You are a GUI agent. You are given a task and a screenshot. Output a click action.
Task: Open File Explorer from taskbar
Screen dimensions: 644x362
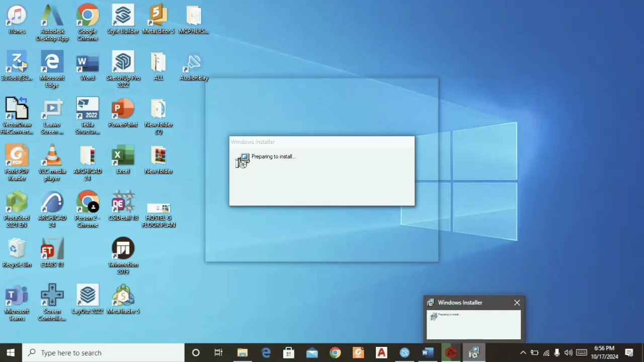pyautogui.click(x=243, y=352)
